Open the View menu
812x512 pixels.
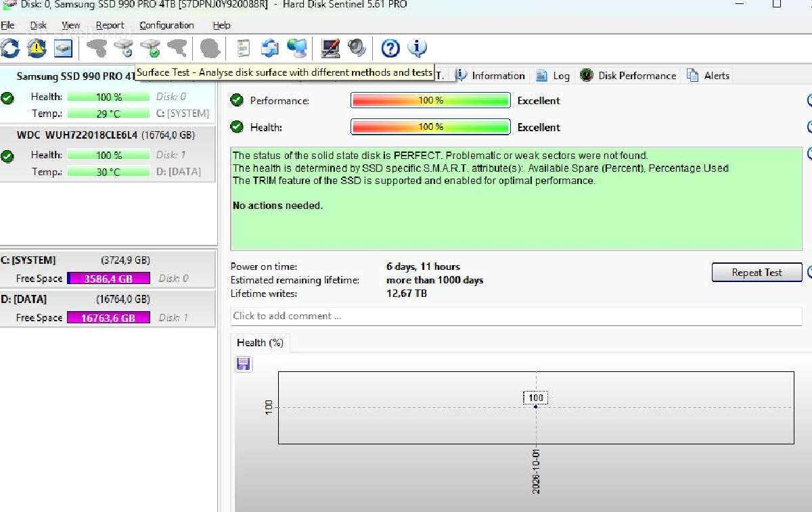71,25
